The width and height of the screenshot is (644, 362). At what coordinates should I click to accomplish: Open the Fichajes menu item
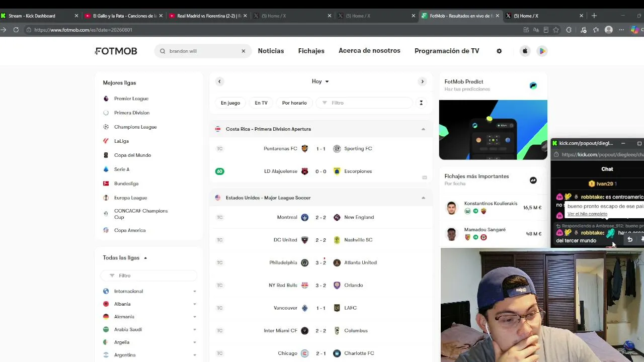[311, 51]
